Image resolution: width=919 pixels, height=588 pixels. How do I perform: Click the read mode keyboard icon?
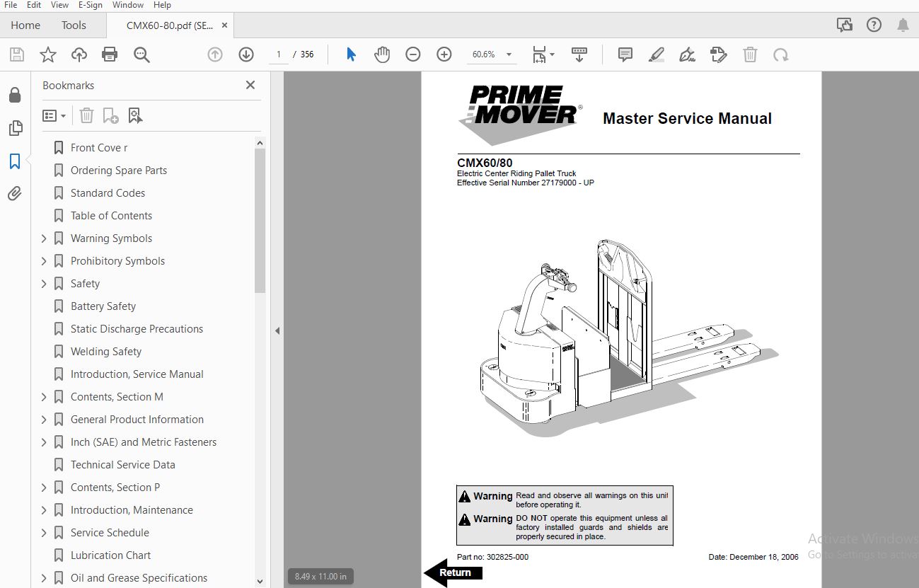[x=579, y=54]
